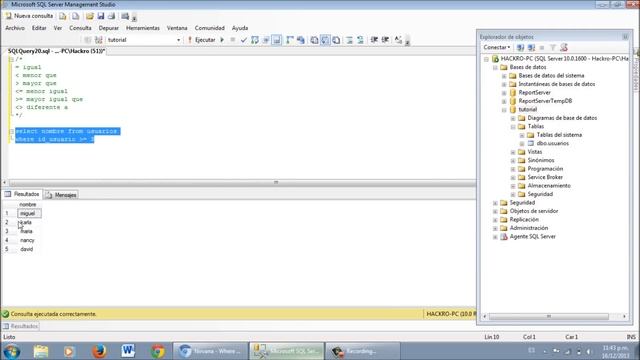The width and height of the screenshot is (640, 360).
Task: Select the SQLQuery20.sql document tab
Action: click(56, 51)
